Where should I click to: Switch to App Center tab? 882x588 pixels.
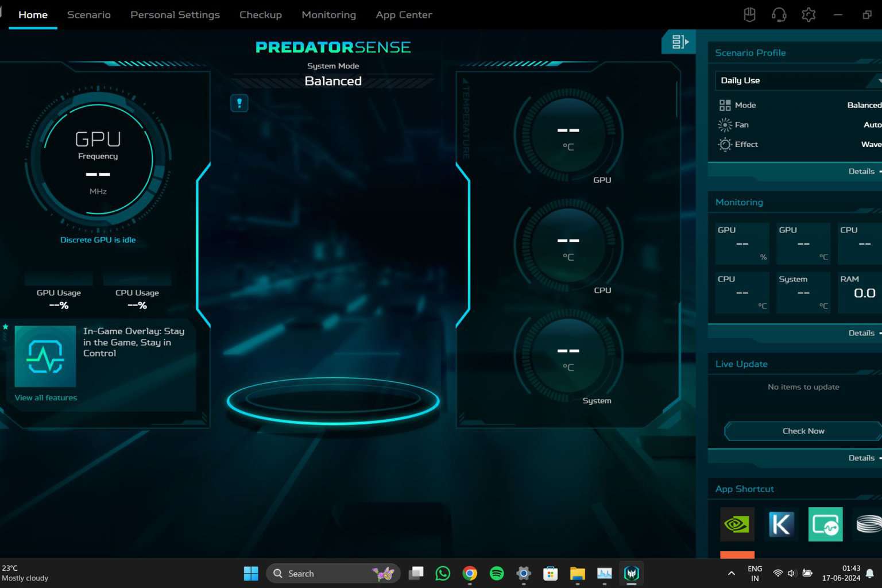tap(404, 15)
